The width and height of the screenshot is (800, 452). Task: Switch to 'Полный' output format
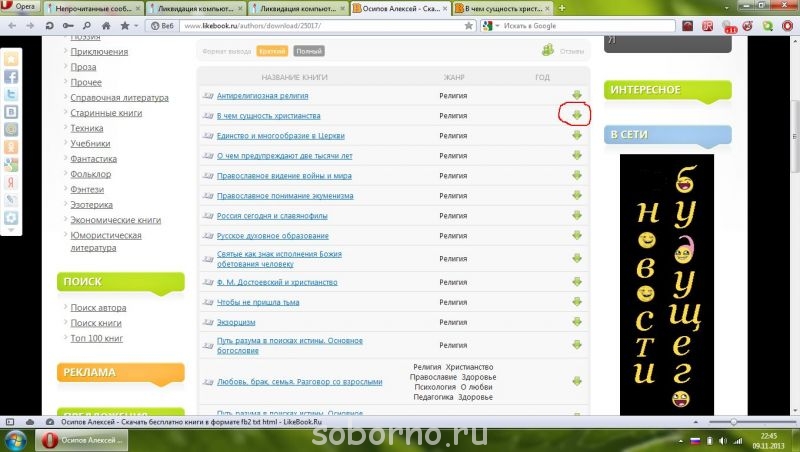tap(309, 50)
